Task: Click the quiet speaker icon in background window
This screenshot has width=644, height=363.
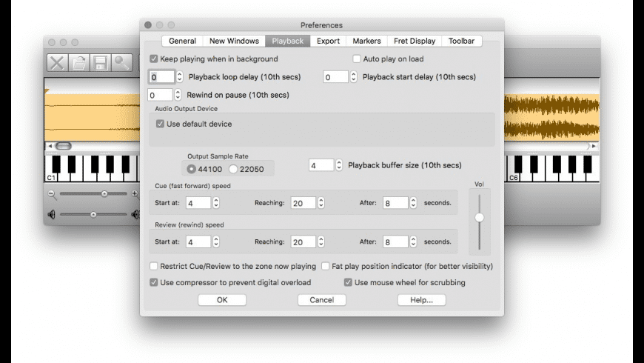Action: (51, 215)
